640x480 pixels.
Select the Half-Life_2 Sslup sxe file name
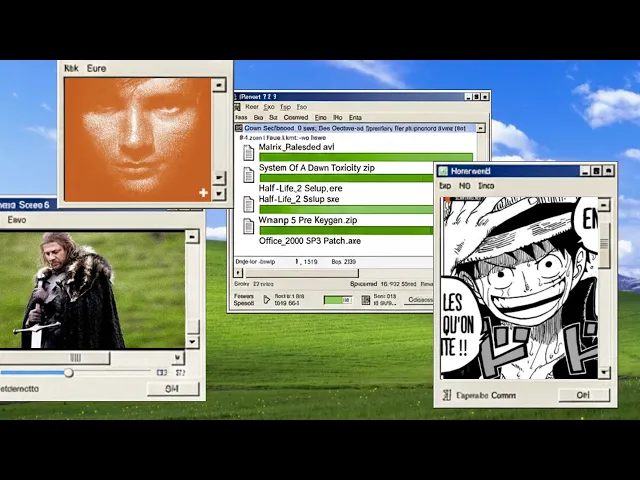click(299, 199)
